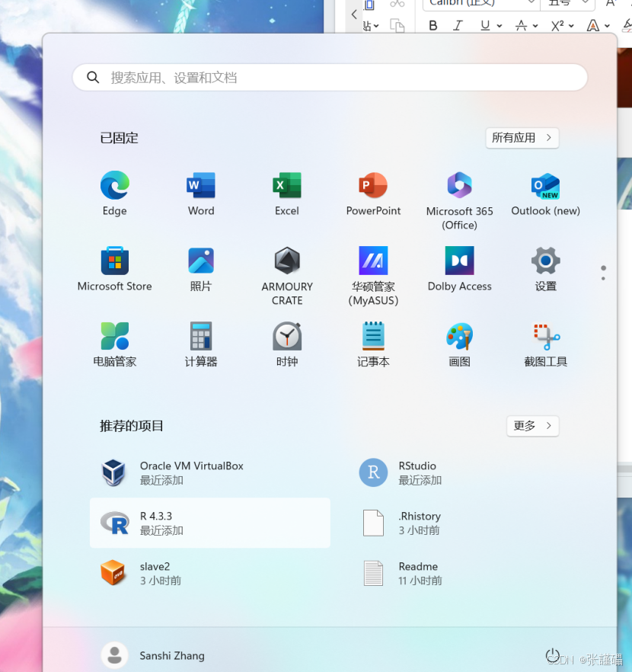Image resolution: width=632 pixels, height=672 pixels.
Task: Launch Outlook (new) app
Action: (x=545, y=194)
